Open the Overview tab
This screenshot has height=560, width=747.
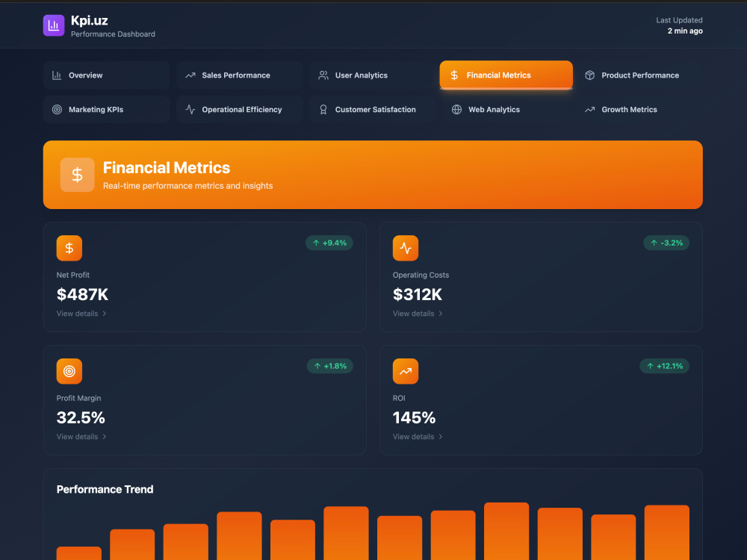(106, 75)
